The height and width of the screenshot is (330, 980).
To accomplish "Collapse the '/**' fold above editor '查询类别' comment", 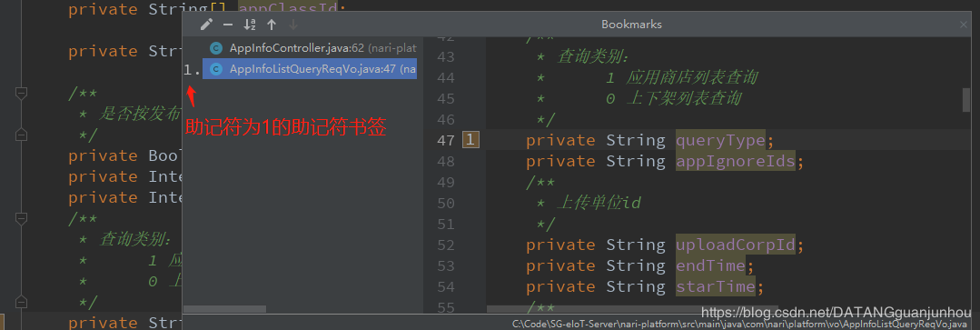I will (x=21, y=218).
